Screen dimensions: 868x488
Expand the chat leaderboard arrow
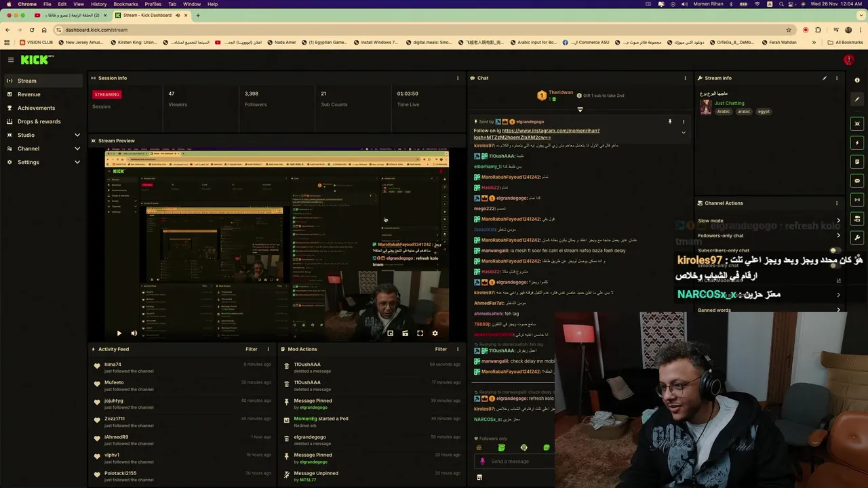[x=580, y=109]
